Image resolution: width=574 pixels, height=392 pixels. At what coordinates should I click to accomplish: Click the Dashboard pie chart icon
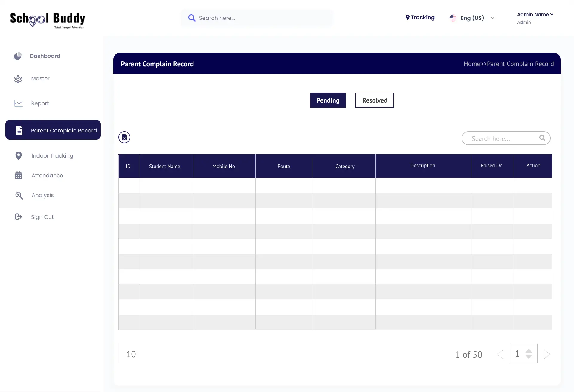pos(18,56)
